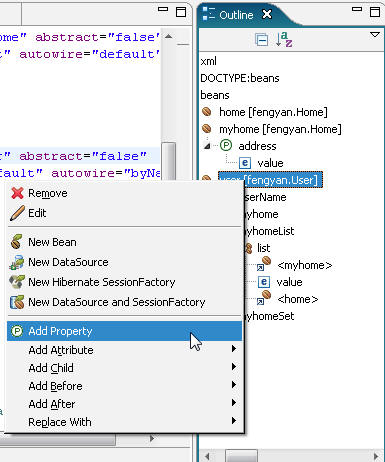This screenshot has height=462, width=385.
Task: Click the Replace With submenu arrow
Action: [234, 421]
